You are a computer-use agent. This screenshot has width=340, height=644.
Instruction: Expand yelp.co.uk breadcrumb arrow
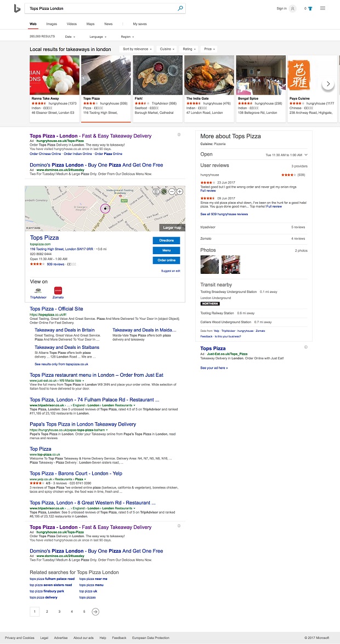(85, 479)
